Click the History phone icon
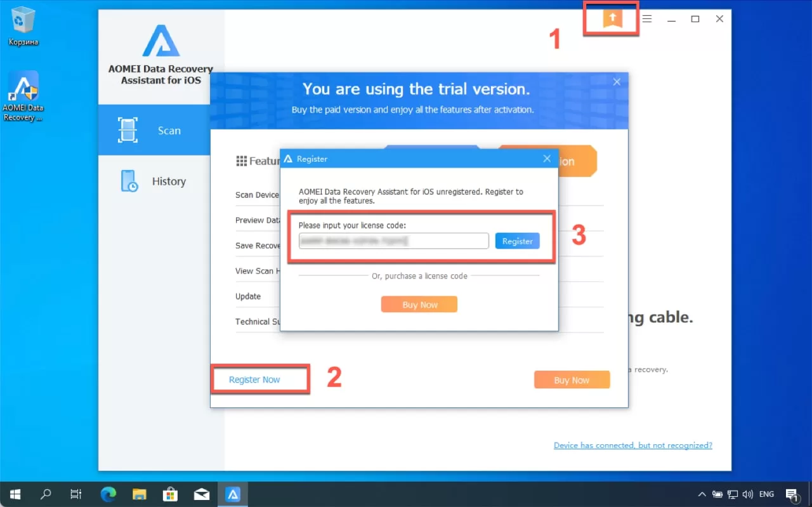Screen dimensions: 812x507 click(x=129, y=181)
